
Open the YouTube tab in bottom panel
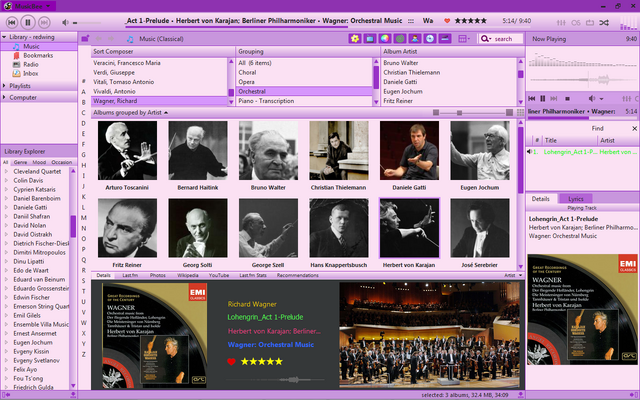tap(219, 276)
